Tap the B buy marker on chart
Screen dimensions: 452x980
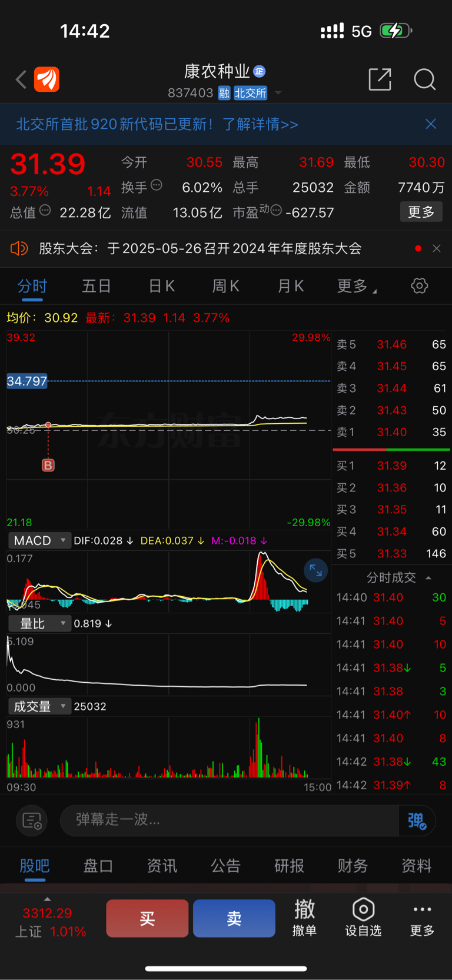click(48, 465)
